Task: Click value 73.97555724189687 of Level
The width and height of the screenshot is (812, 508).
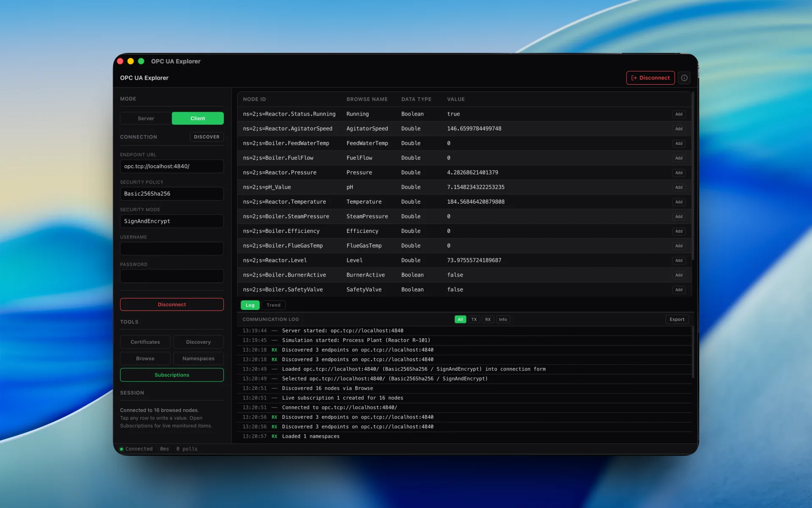Action: coord(474,260)
